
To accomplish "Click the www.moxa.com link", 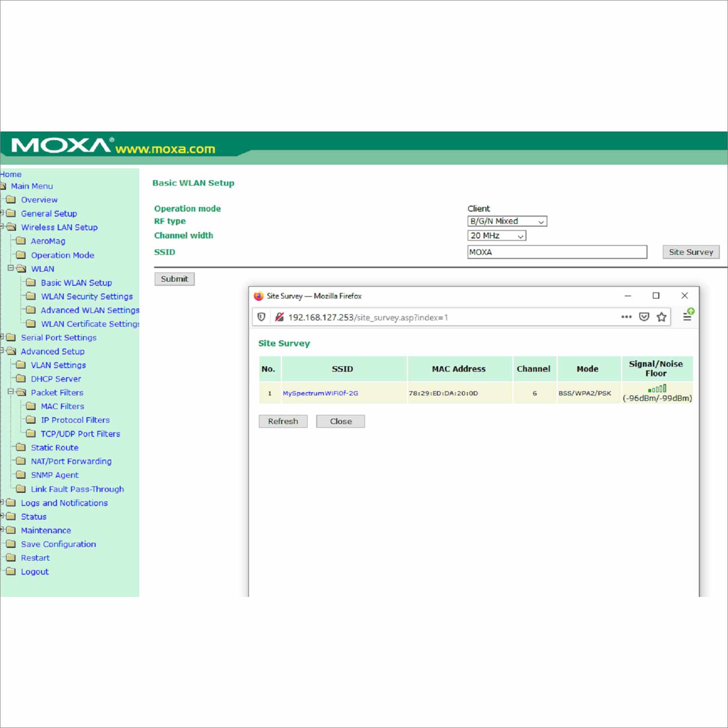I will 165,149.
